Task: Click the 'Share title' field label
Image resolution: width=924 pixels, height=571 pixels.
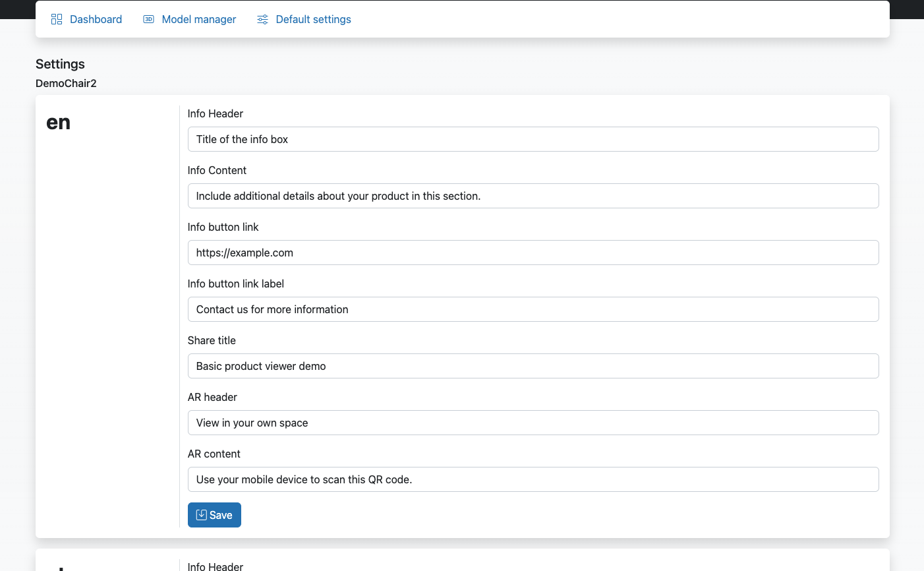Action: coord(212,340)
